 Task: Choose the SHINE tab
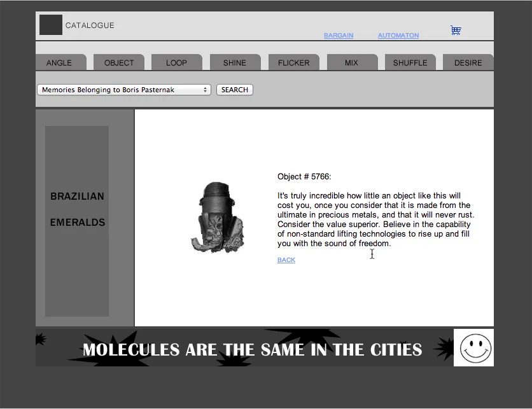click(x=235, y=63)
